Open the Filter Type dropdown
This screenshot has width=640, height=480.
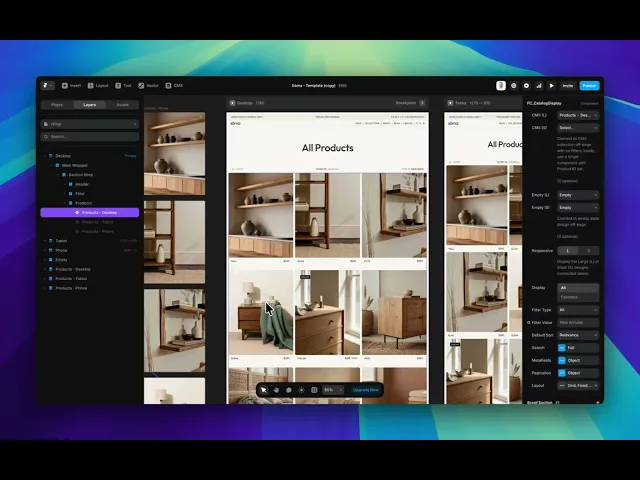(578, 310)
